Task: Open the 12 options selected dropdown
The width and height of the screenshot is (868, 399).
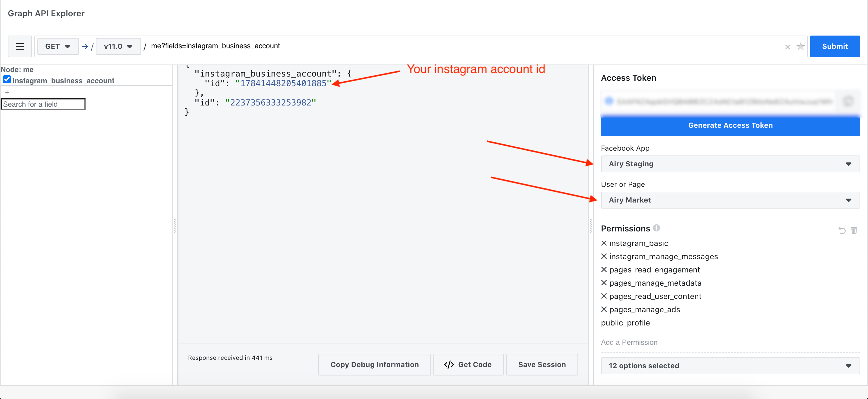Action: (730, 366)
